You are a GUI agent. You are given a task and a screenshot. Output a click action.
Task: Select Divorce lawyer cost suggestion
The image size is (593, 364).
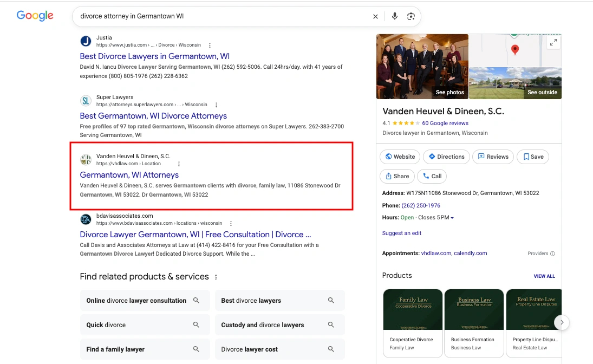click(x=279, y=349)
